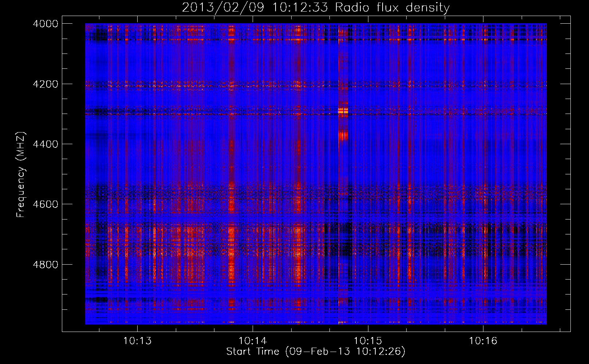Click the 10:14 time axis label
Image resolution: width=589 pixels, height=364 pixels.
[x=253, y=341]
